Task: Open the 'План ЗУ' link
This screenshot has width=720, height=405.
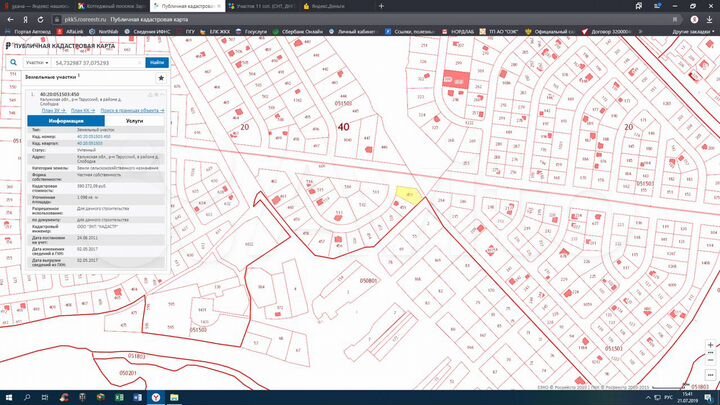Action: pos(50,110)
